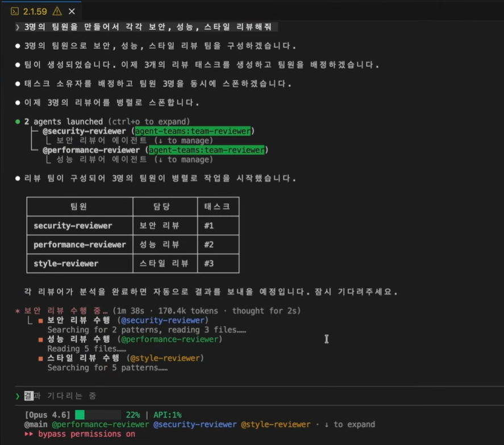Click the API:1% status indicator
The height and width of the screenshot is (445, 504).
[x=168, y=415]
